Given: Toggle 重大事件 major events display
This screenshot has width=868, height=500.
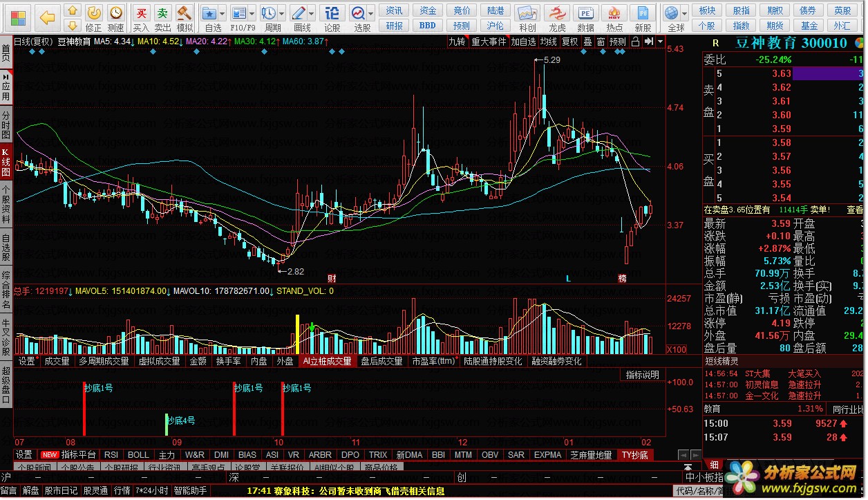Looking at the screenshot, I should pyautogui.click(x=489, y=41).
